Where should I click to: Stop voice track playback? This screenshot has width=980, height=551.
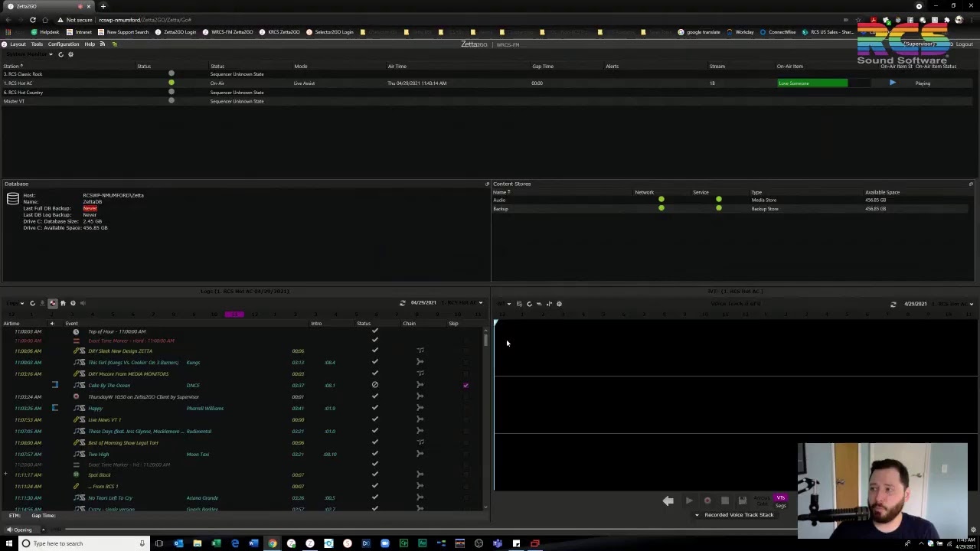[x=724, y=500]
